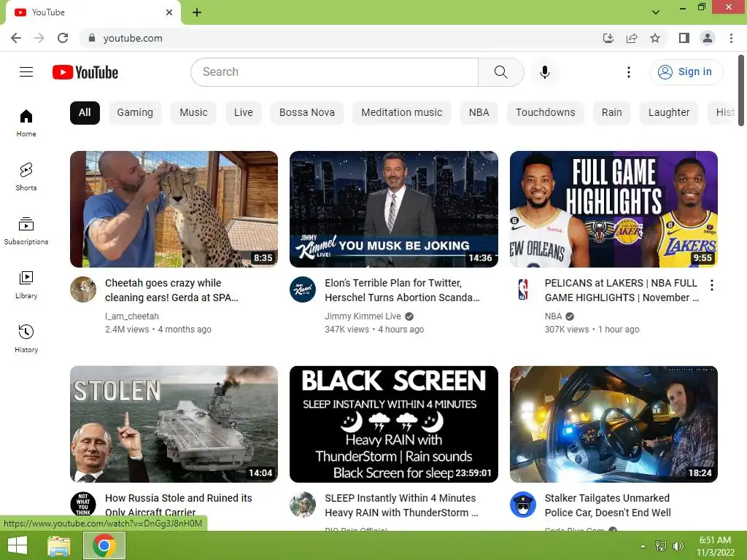Open rain channel avatar beside SLEEP video

pyautogui.click(x=303, y=505)
